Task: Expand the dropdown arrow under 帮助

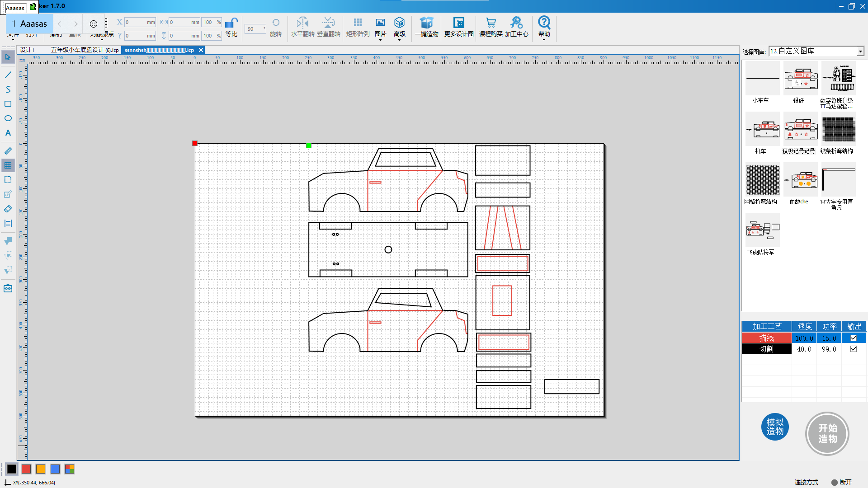Action: pyautogui.click(x=544, y=40)
